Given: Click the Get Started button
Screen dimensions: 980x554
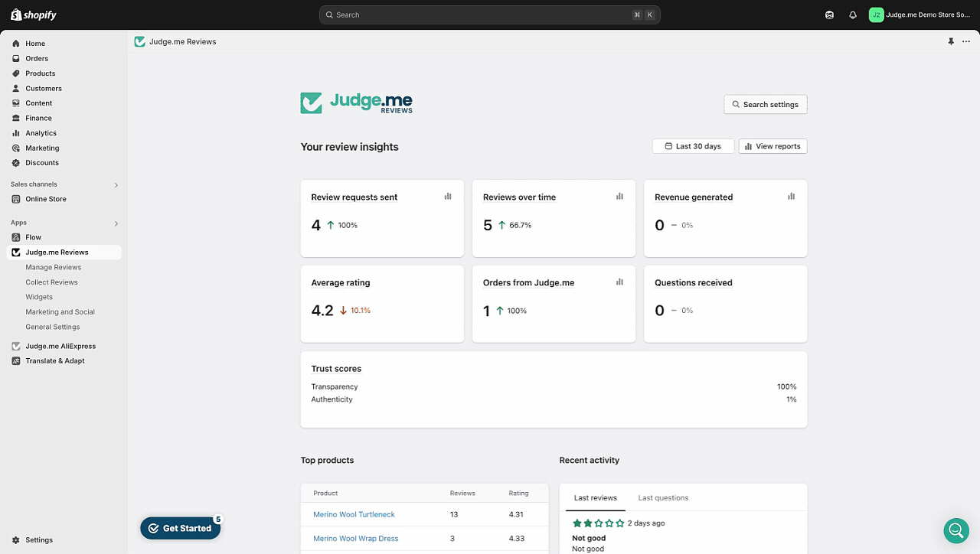Looking at the screenshot, I should 180,528.
